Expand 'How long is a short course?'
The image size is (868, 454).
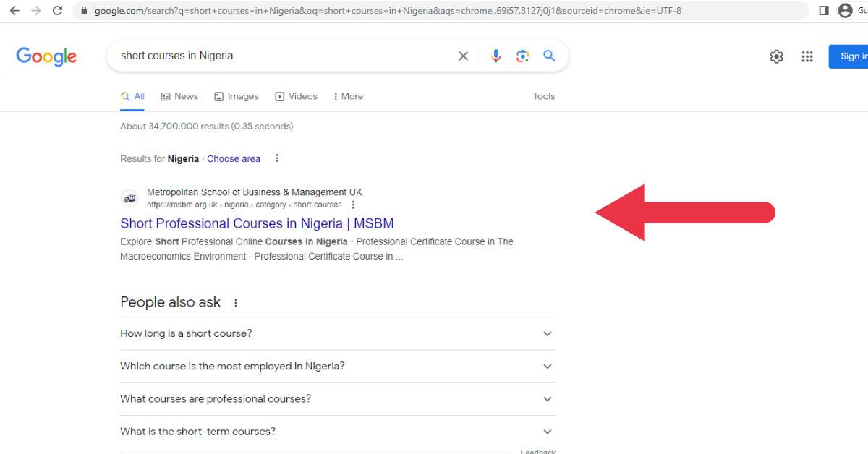pos(338,333)
